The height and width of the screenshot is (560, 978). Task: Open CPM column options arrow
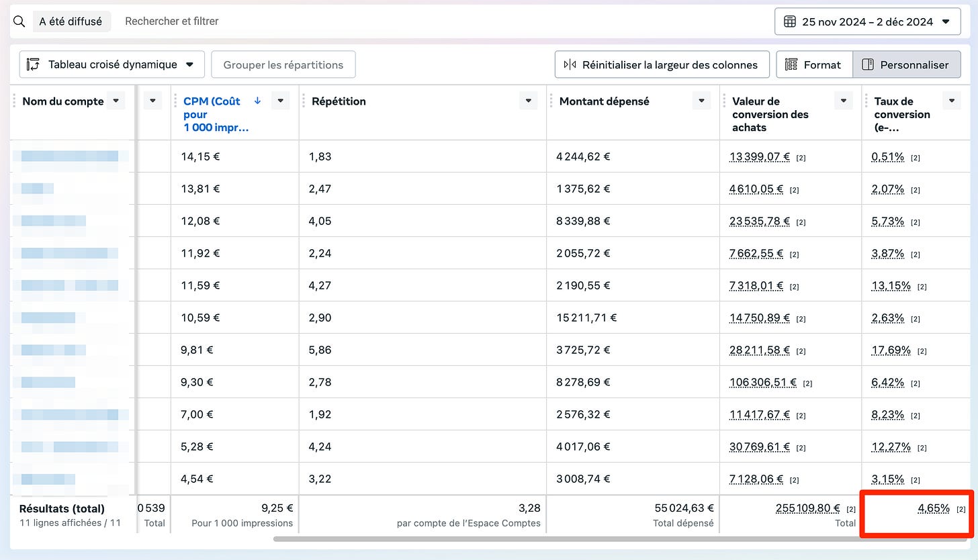coord(281,101)
